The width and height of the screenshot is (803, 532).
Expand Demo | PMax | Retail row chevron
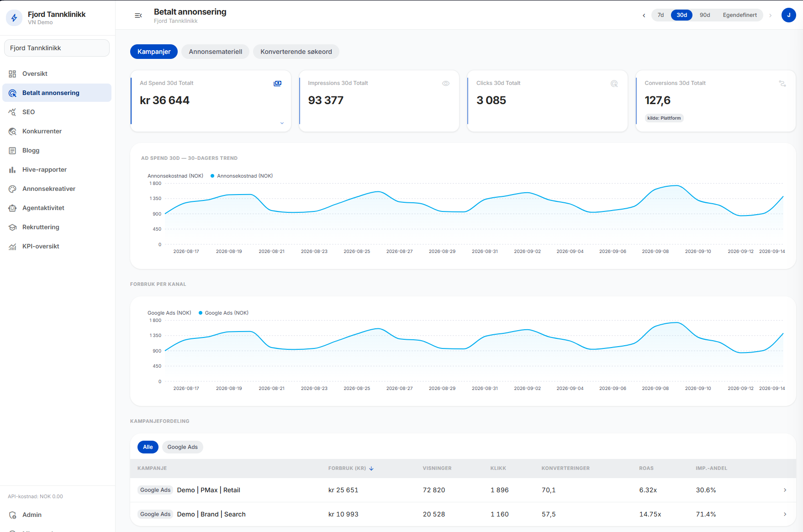[785, 490]
